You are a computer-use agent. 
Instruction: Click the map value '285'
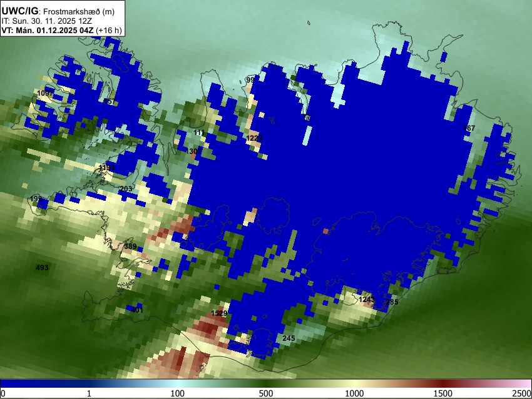click(392, 302)
